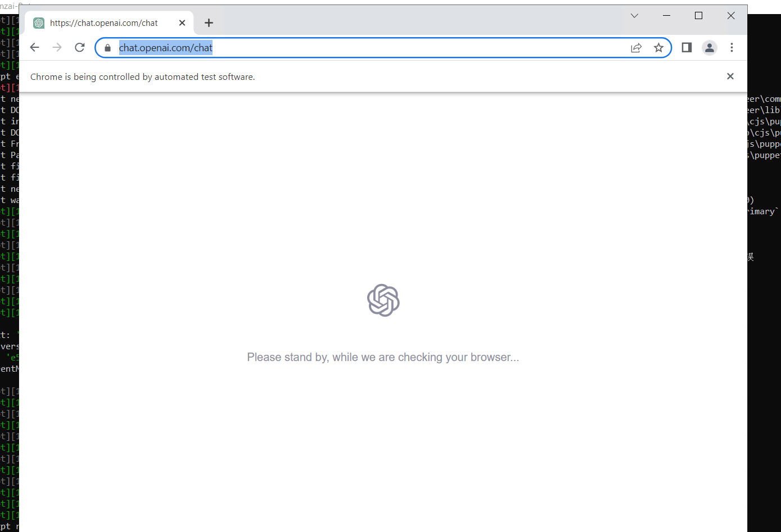This screenshot has height=532, width=781.
Task: Click the checking your browser progress area
Action: point(383,357)
